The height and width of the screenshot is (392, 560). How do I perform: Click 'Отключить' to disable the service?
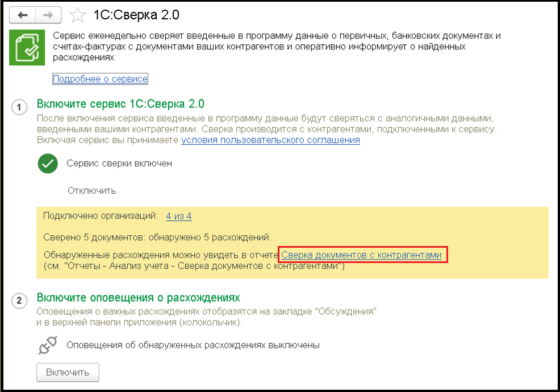(92, 191)
